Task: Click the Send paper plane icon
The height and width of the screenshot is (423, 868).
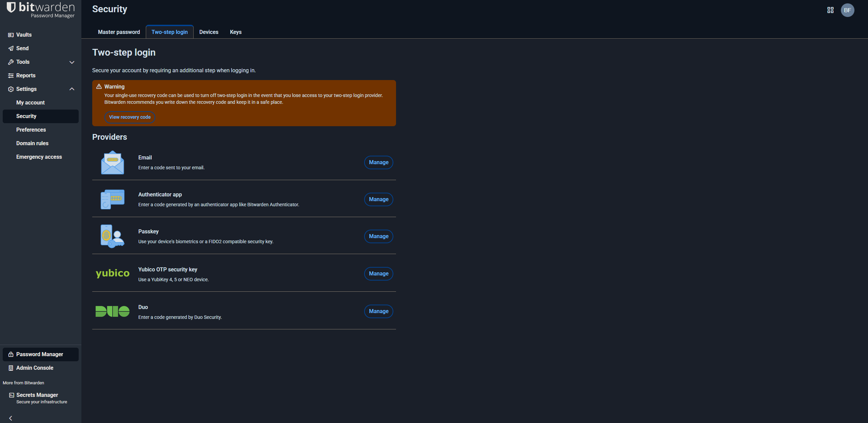Action: (11, 48)
